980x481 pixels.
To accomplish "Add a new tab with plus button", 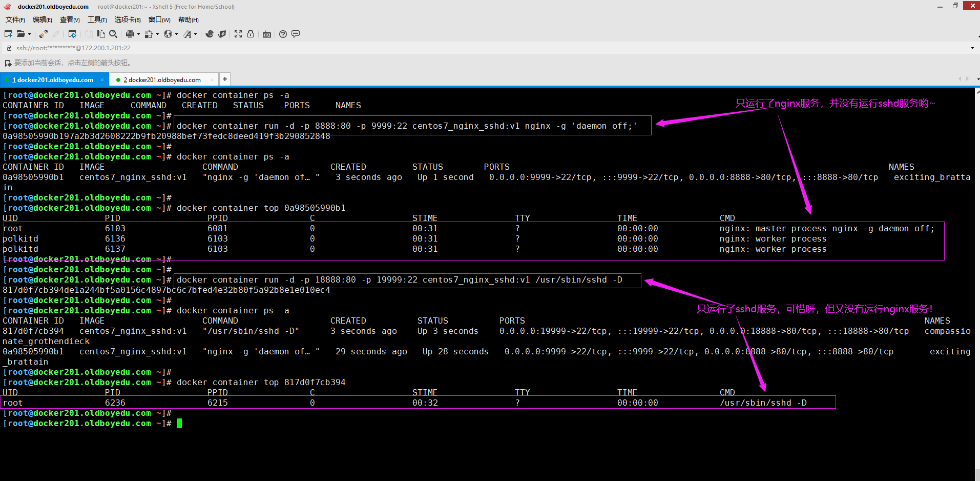I will pos(224,79).
